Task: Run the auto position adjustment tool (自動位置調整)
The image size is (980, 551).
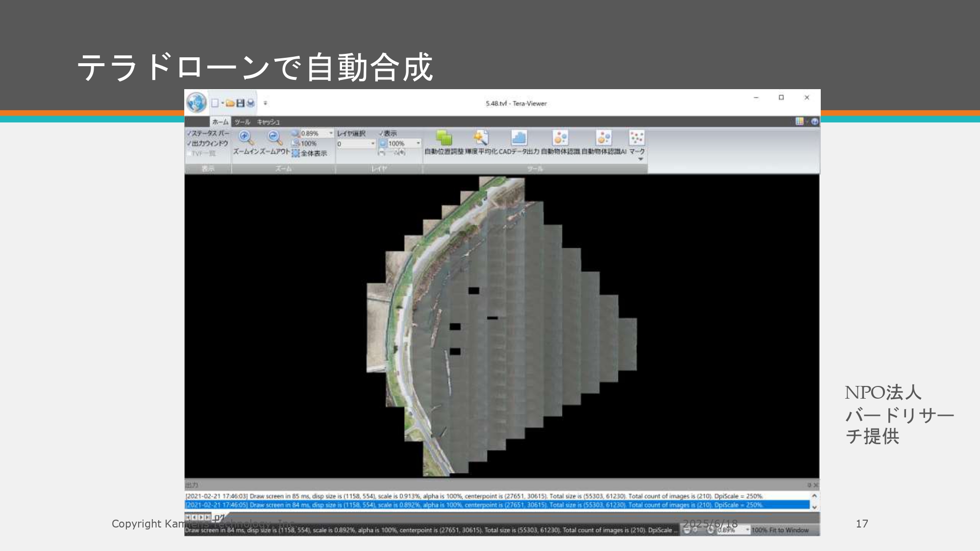Action: tap(444, 139)
